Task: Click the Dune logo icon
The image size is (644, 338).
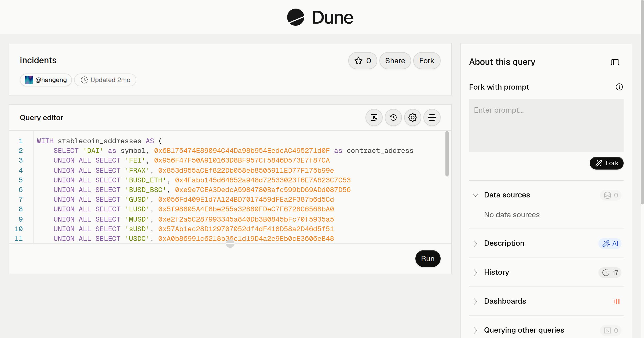Action: (x=295, y=17)
